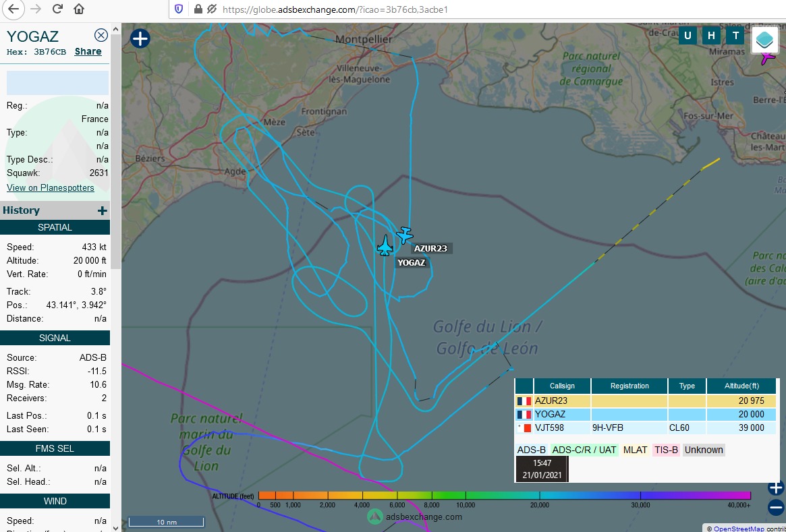Zoom out the map with minus button
The width and height of the screenshot is (786, 532).
[776, 508]
